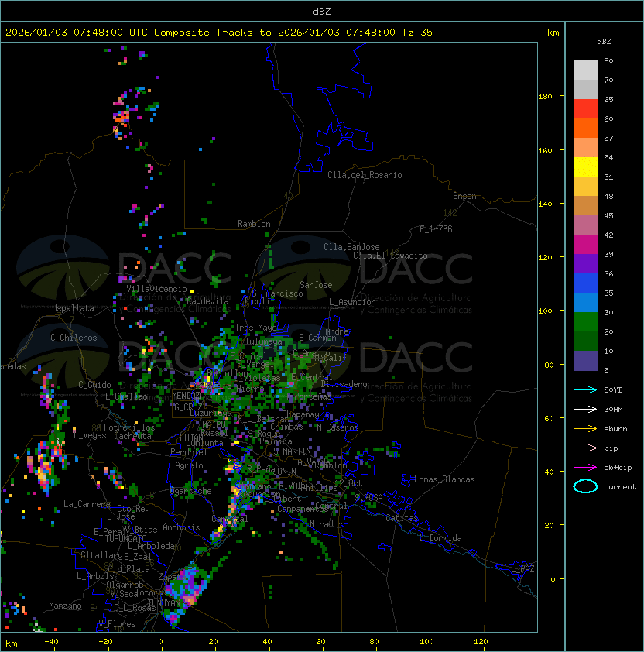Click the 50YD cyan arrow legend icon

[x=585, y=389]
